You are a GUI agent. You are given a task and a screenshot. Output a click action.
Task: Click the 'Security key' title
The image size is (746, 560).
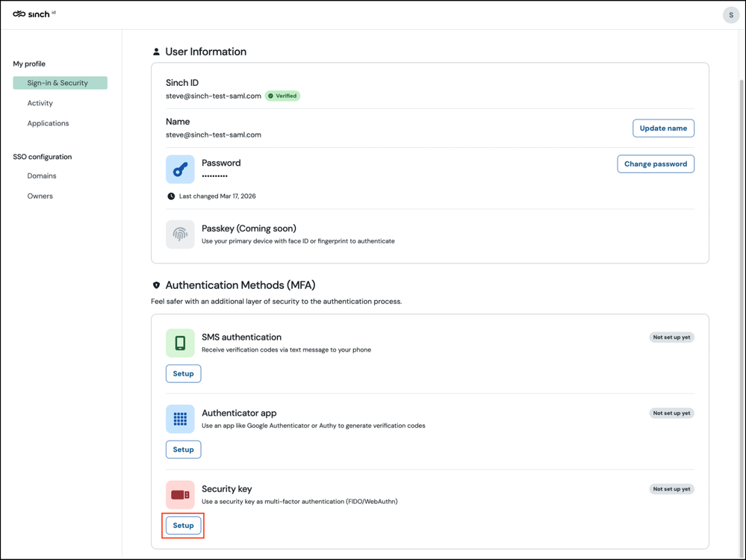pos(227,489)
